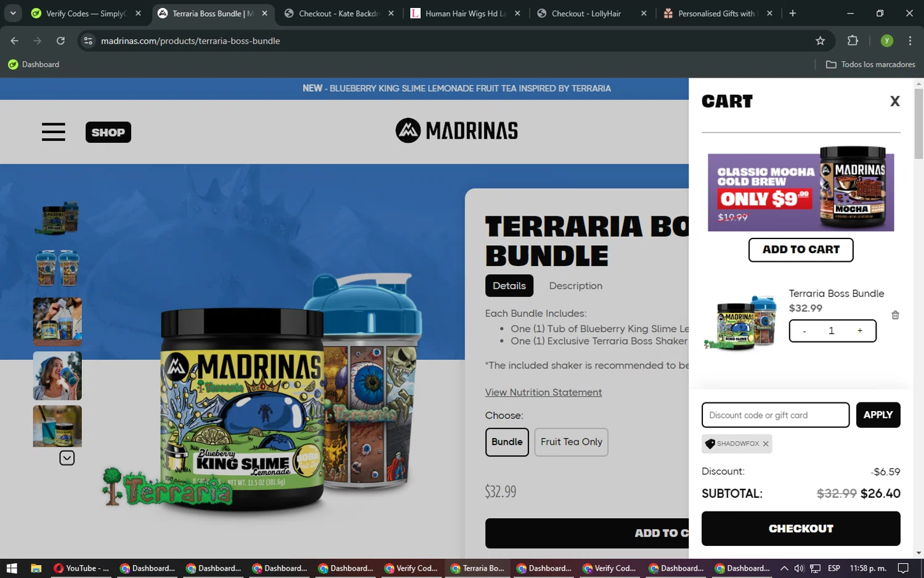924x578 pixels.
Task: Go back to previous page
Action: click(15, 41)
